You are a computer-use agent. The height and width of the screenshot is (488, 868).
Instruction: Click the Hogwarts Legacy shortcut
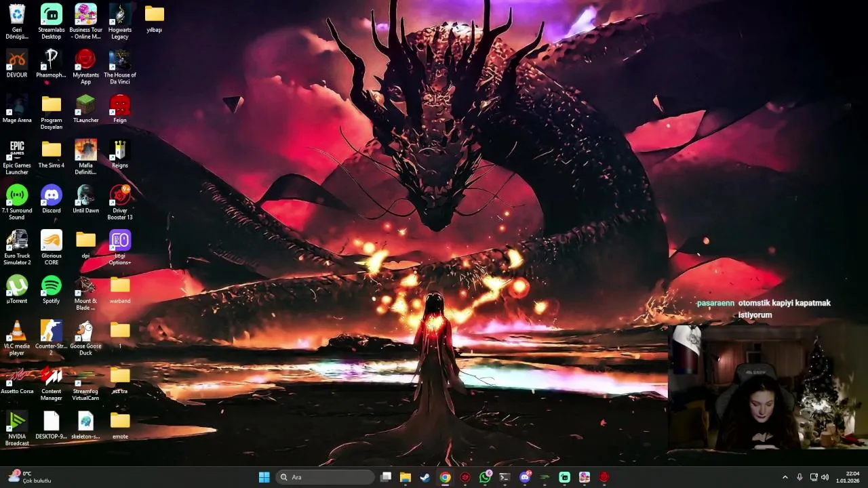[x=120, y=22]
